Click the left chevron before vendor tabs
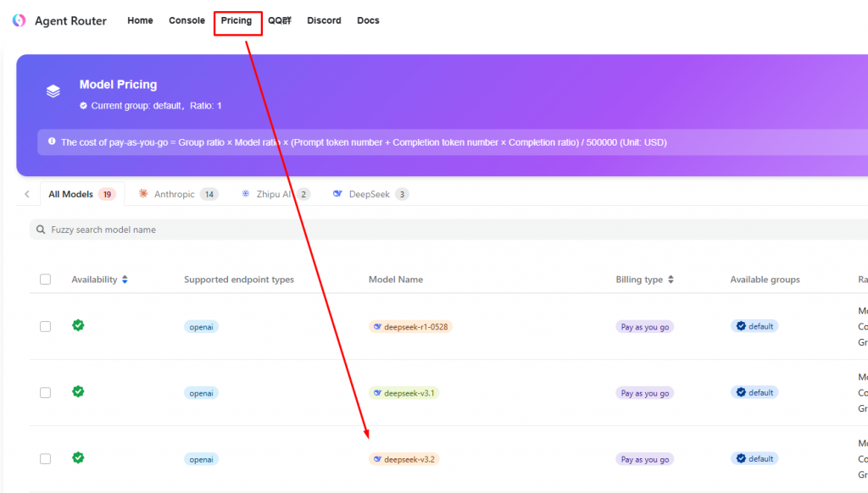This screenshot has height=493, width=868. click(x=27, y=194)
